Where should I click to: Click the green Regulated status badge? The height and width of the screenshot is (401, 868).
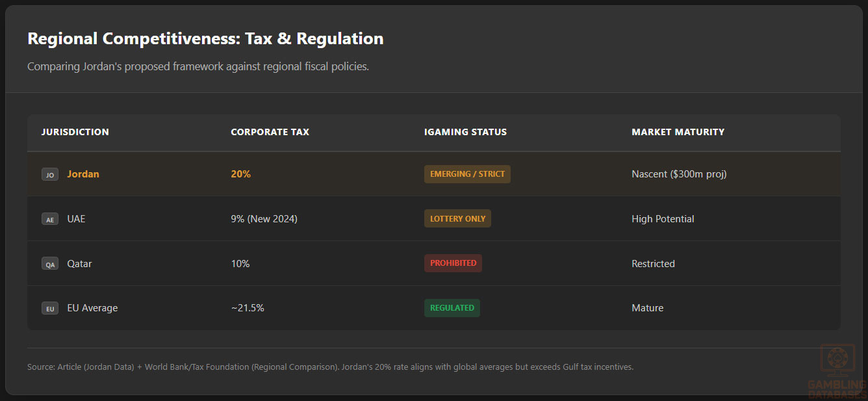452,308
